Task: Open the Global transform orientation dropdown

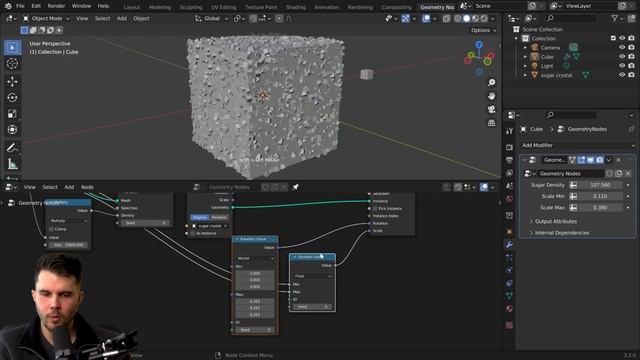Action: [x=211, y=18]
